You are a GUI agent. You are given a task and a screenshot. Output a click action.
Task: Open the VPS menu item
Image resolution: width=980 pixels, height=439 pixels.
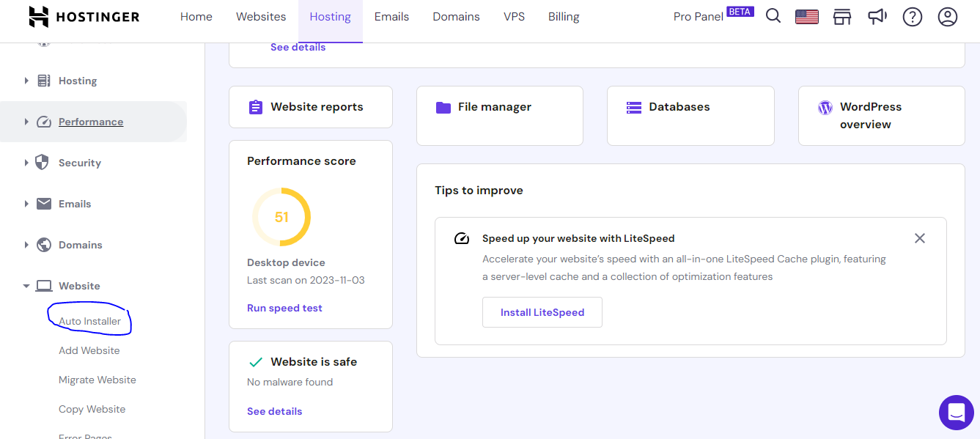click(x=514, y=16)
